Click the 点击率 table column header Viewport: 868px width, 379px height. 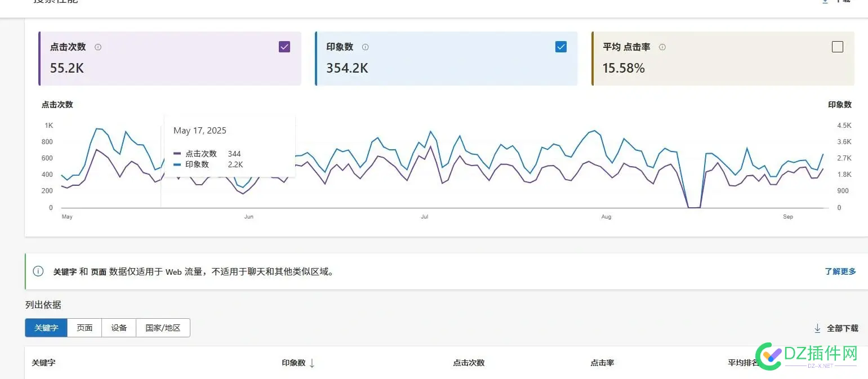click(x=602, y=363)
